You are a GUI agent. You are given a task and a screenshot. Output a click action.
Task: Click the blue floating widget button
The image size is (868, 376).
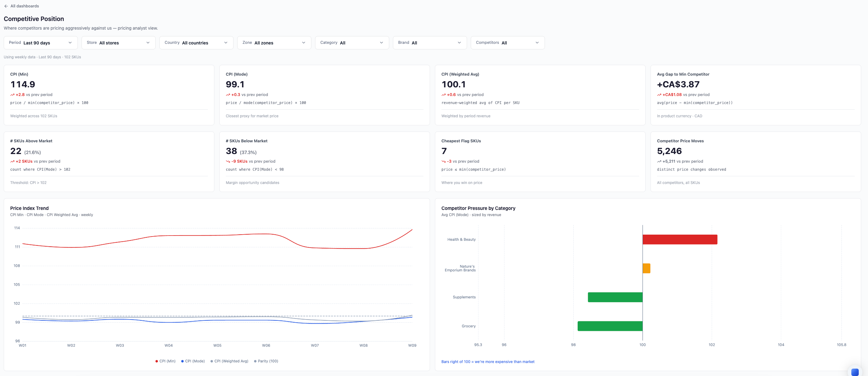pos(855,372)
